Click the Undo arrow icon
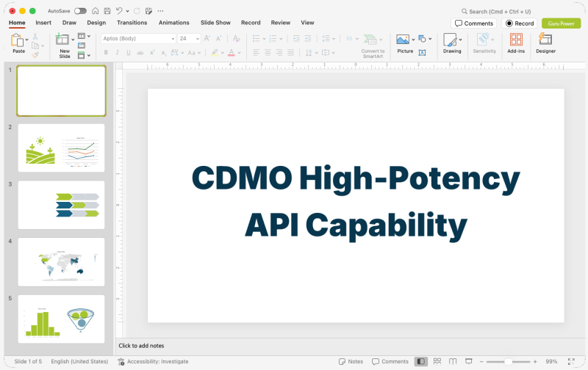This screenshot has width=588, height=370. (119, 11)
